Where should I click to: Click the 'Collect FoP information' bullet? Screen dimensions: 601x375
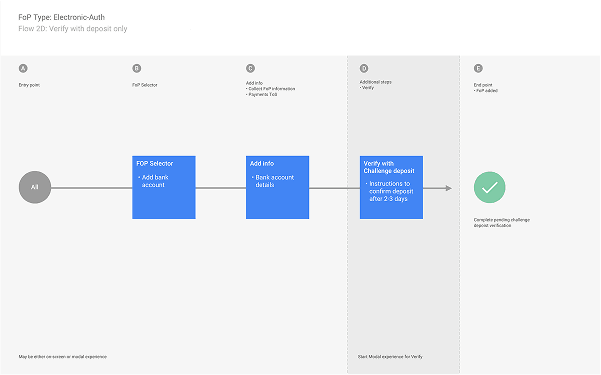(271, 89)
